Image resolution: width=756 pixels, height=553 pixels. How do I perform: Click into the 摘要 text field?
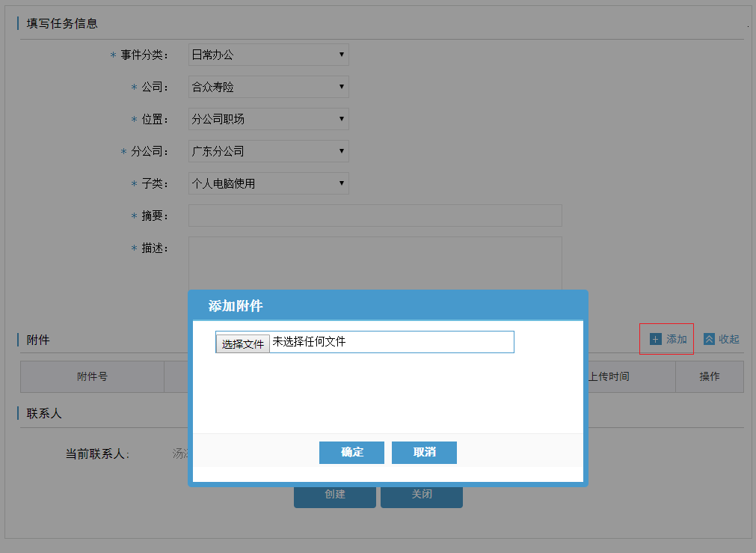(x=375, y=216)
